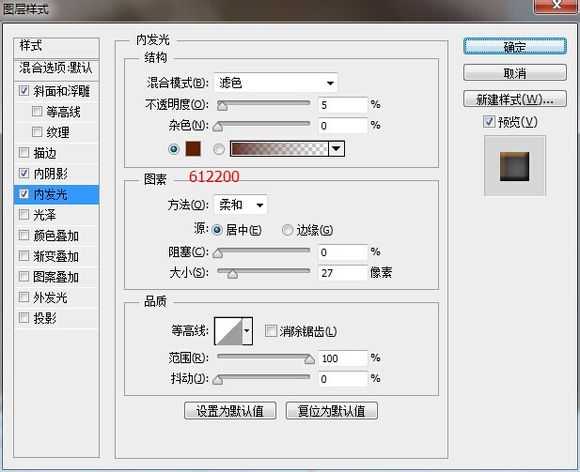This screenshot has height=472, width=580.
Task: Choose 居中 as glow source
Action: coord(217,230)
